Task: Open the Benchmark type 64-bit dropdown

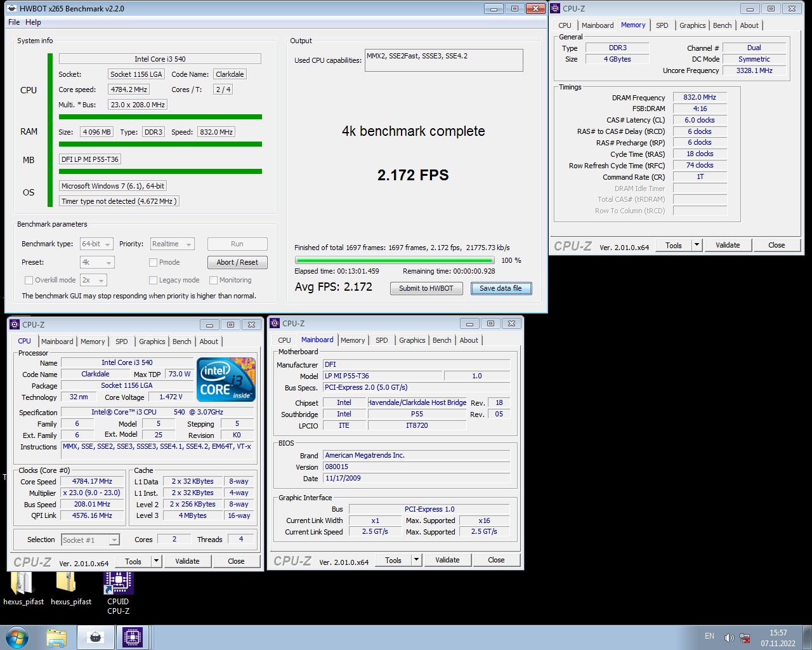Action: pos(96,244)
